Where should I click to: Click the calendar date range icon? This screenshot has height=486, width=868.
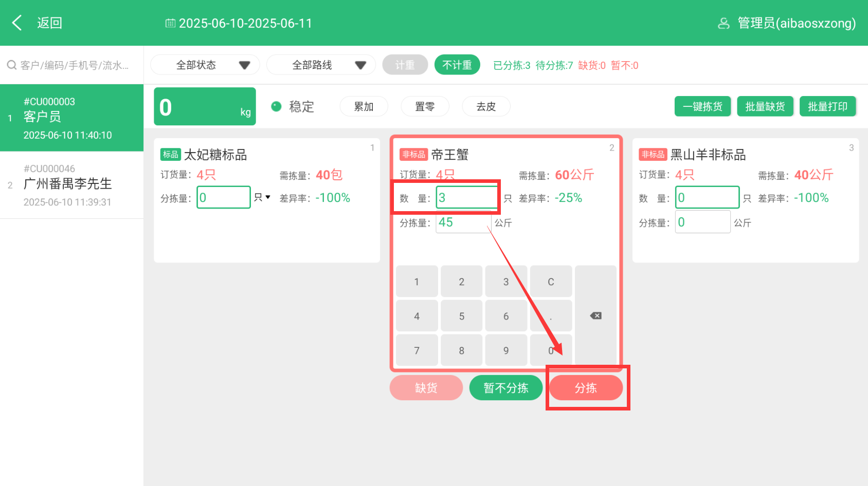[170, 23]
